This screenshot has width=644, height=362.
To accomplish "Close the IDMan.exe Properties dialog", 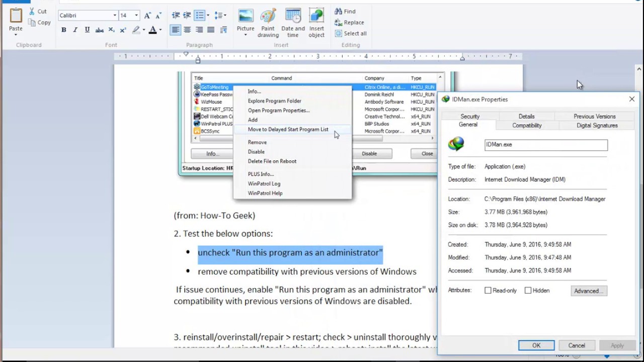I will point(631,99).
